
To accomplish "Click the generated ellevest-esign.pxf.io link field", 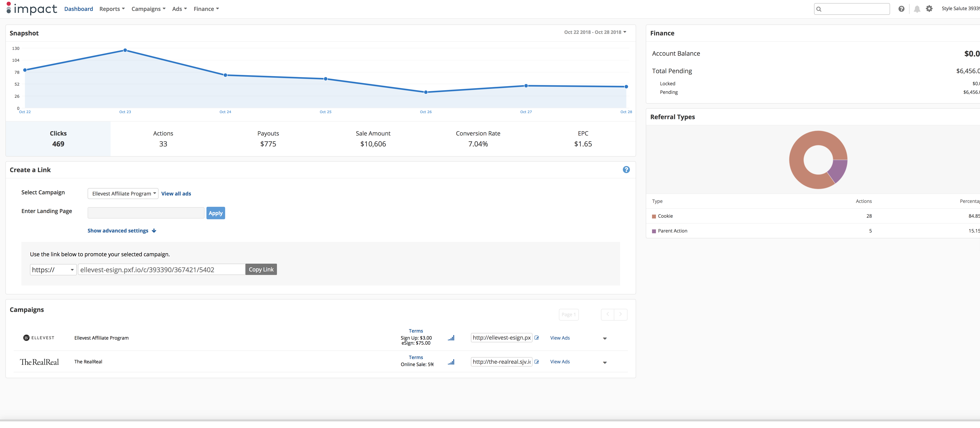I will coord(162,270).
